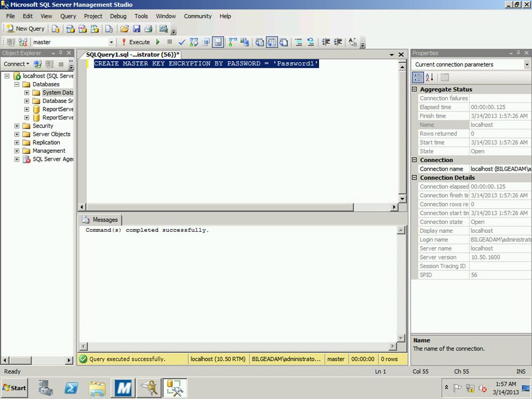Click the Analysis Services MDX Query icon
532x399 pixels.
pos(70,29)
